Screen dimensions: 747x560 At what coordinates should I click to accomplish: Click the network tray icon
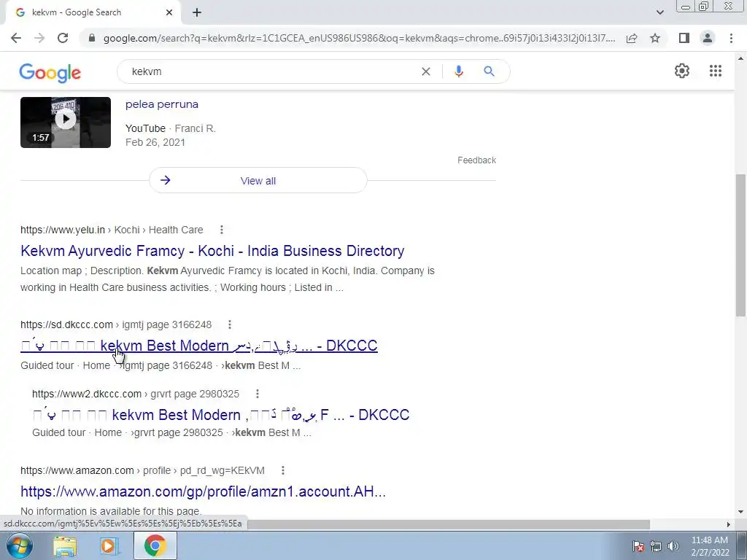(x=656, y=546)
